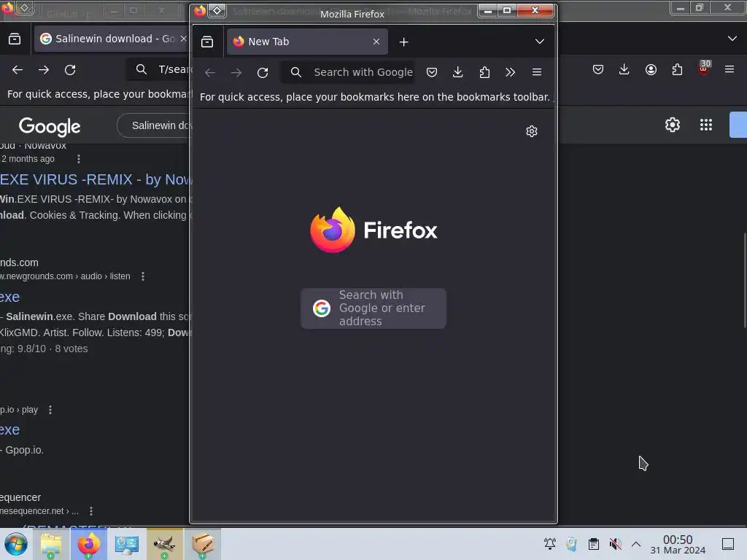This screenshot has width=747, height=560.
Task: Open a new tab with the plus button
Action: tap(403, 42)
